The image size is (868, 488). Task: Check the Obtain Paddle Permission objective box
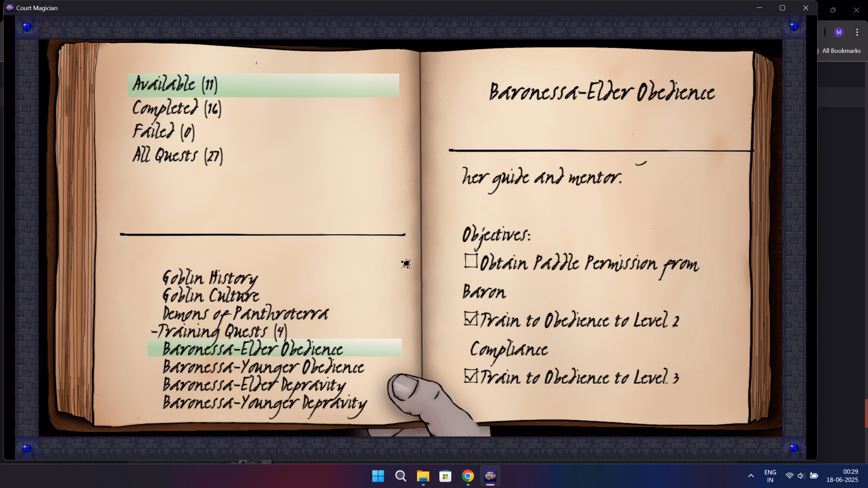point(471,261)
